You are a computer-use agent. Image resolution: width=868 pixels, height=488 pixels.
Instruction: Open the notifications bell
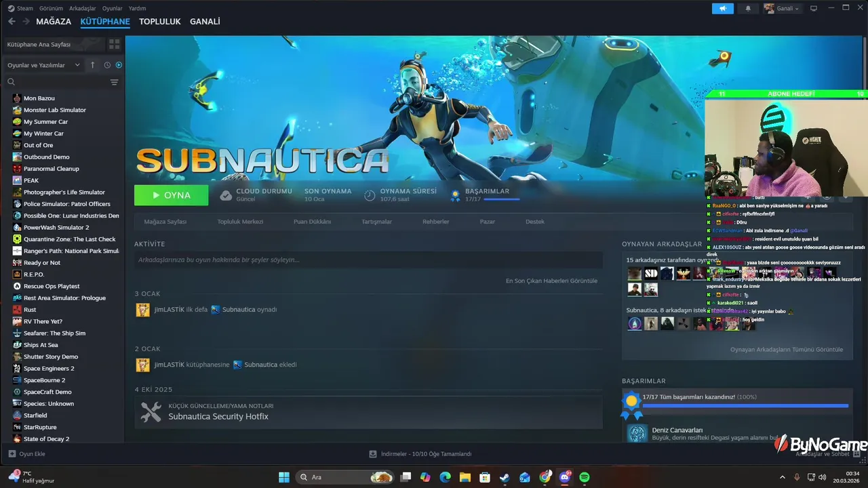click(x=748, y=8)
